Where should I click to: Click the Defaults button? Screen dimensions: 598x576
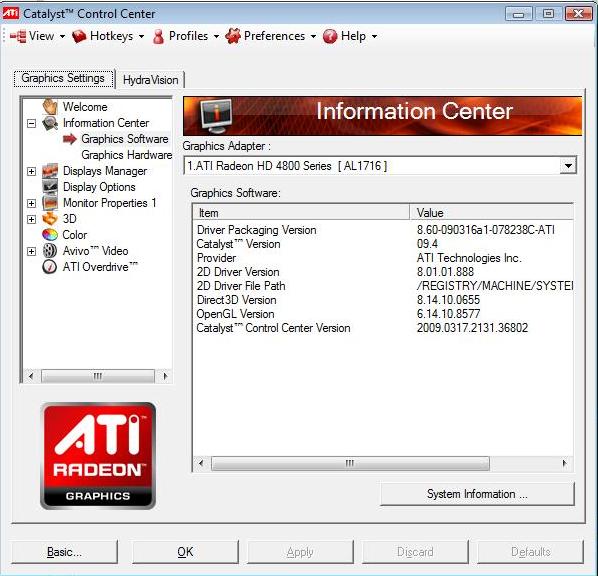[x=530, y=552]
